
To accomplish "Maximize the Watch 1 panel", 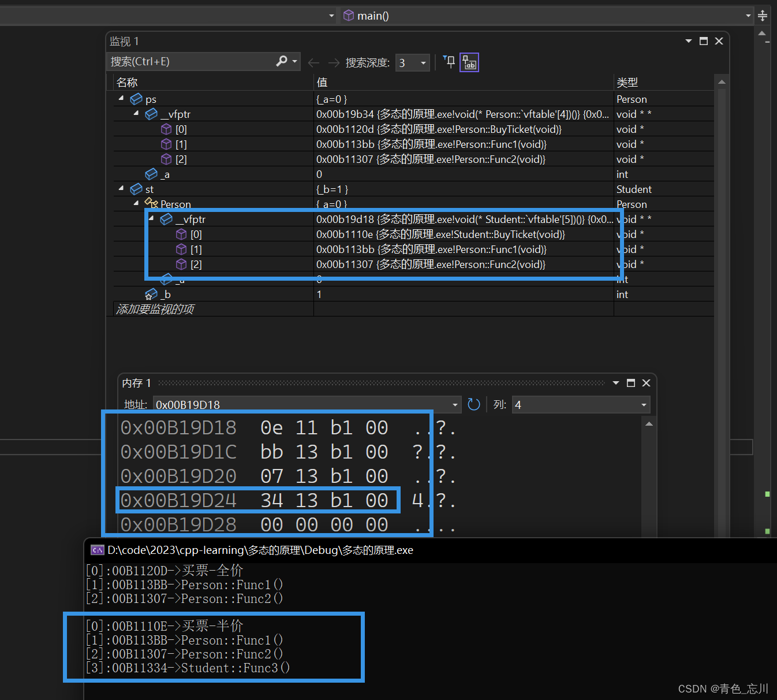I will [x=704, y=41].
